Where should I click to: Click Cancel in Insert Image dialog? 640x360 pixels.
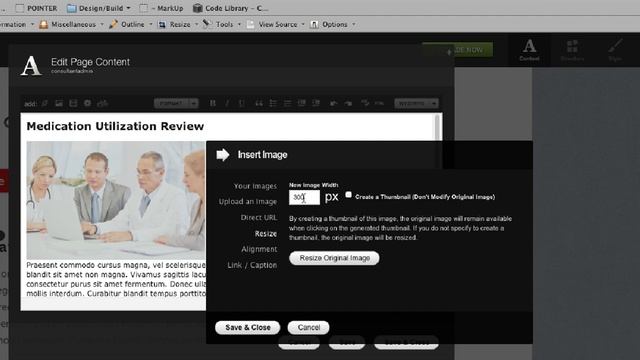pos(309,327)
